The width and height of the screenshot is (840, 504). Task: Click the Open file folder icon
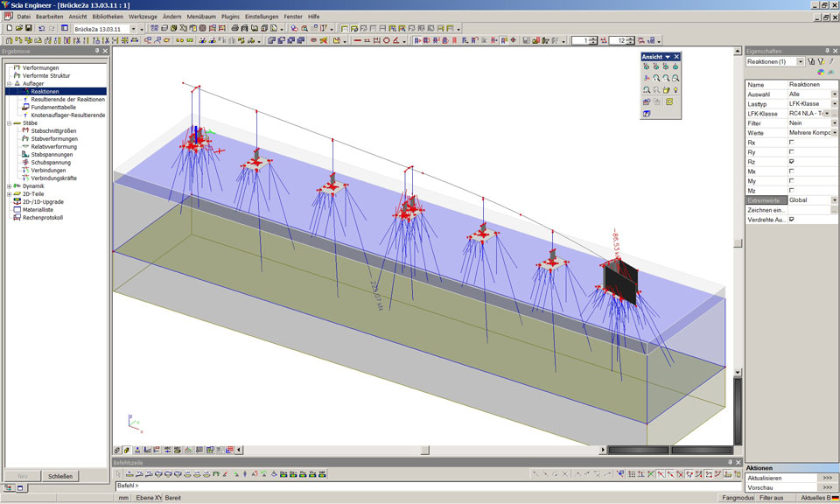click(x=17, y=28)
